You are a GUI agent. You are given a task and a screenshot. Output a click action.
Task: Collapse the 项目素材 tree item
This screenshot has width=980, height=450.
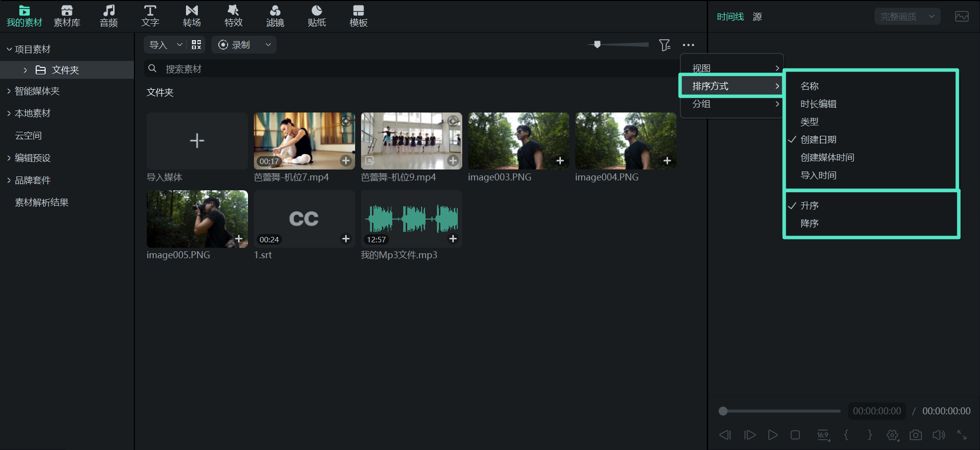coord(9,49)
